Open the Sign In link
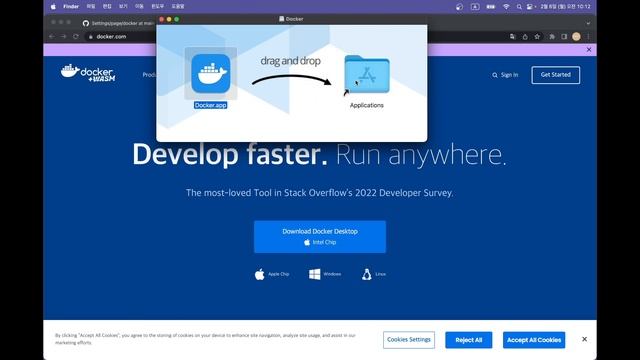The width and height of the screenshot is (640, 360). [509, 75]
